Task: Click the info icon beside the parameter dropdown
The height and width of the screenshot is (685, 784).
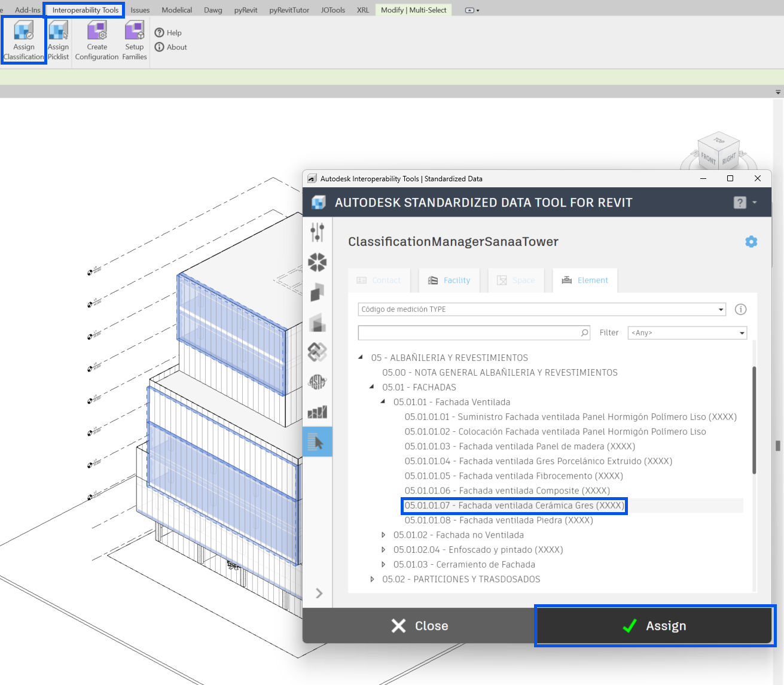Action: point(740,309)
